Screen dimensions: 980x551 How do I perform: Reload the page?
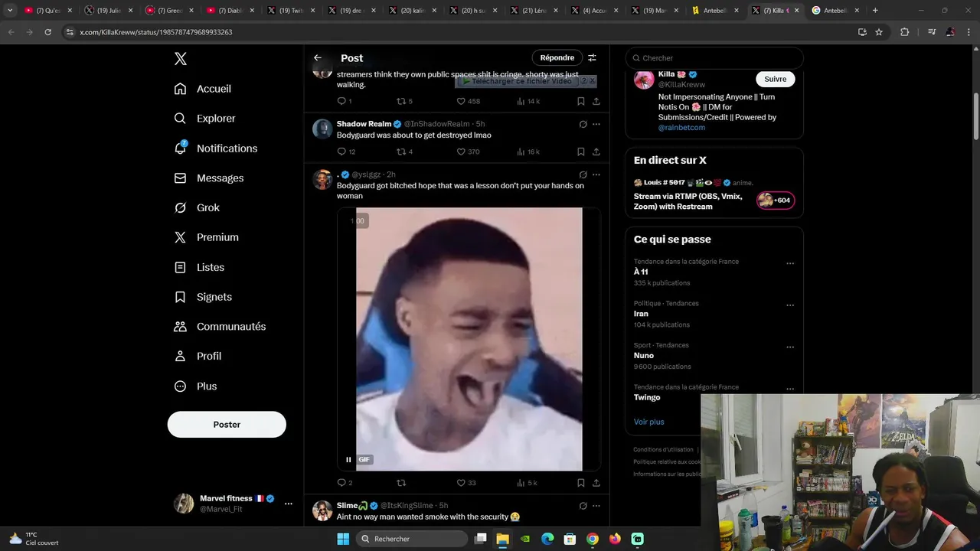(47, 32)
